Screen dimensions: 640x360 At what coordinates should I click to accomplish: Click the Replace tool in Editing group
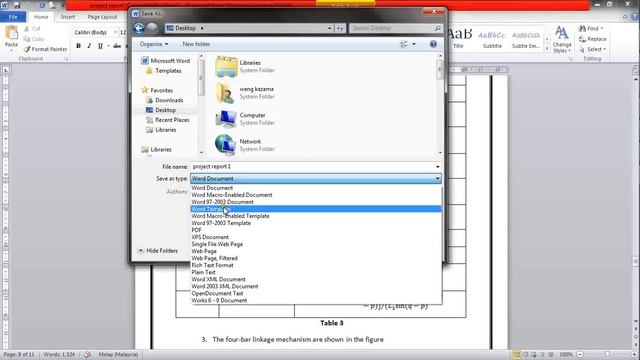[x=593, y=39]
